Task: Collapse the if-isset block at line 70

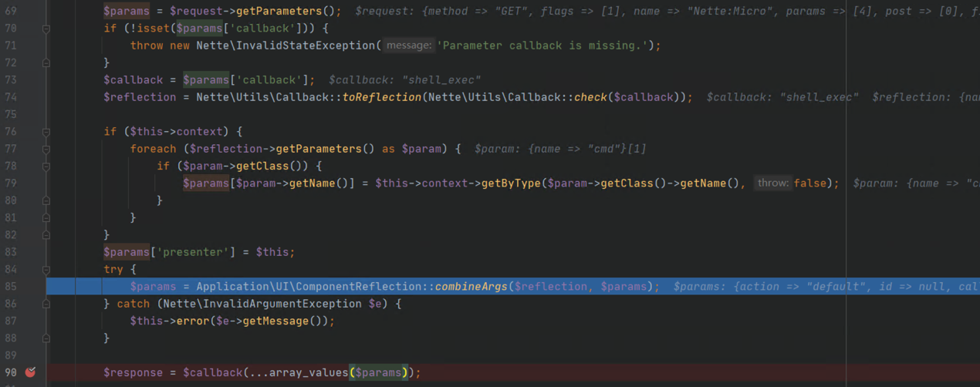Action: pos(46,29)
